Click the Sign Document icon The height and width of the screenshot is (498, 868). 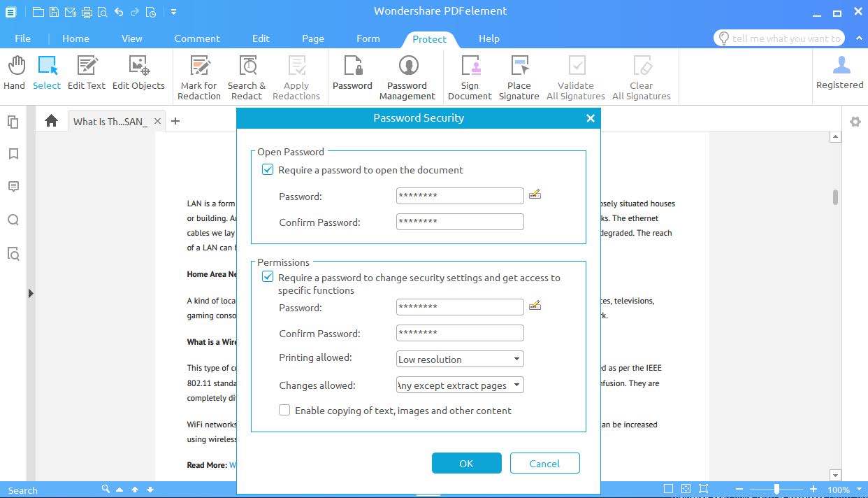pyautogui.click(x=470, y=76)
